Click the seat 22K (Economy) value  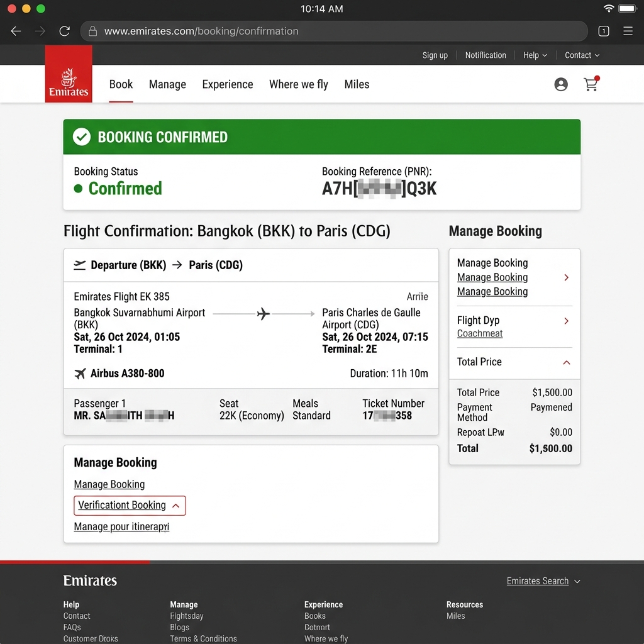coord(252,416)
